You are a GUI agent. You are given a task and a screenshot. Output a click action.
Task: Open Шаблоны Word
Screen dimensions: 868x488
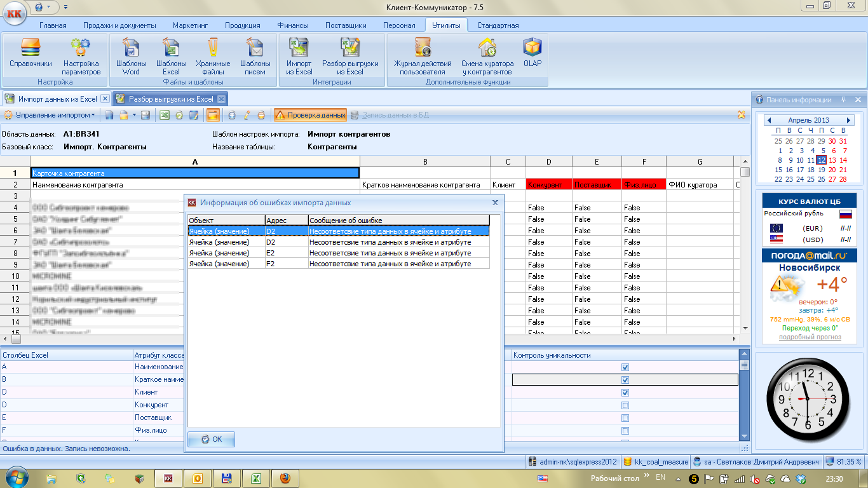click(x=132, y=56)
